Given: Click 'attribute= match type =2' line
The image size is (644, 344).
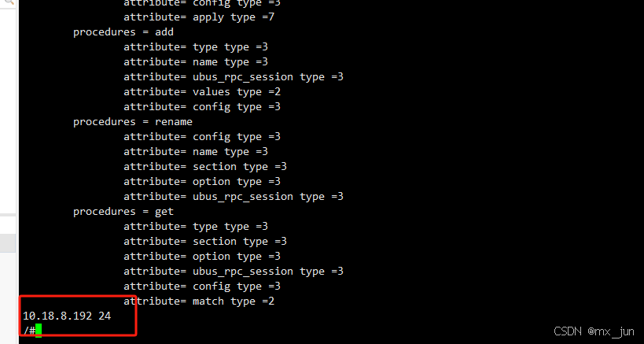Looking at the screenshot, I should coord(199,301).
